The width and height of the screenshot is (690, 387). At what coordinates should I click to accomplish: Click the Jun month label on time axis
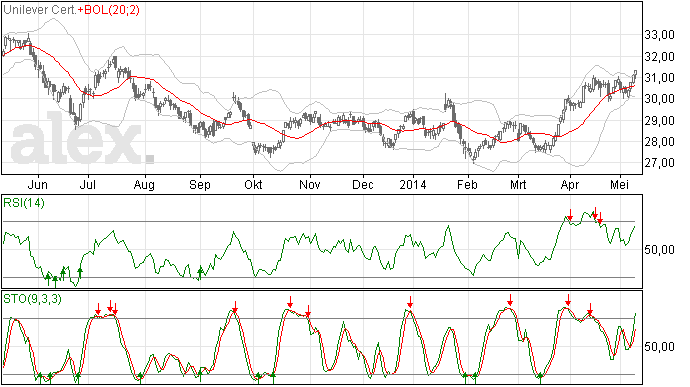37,184
